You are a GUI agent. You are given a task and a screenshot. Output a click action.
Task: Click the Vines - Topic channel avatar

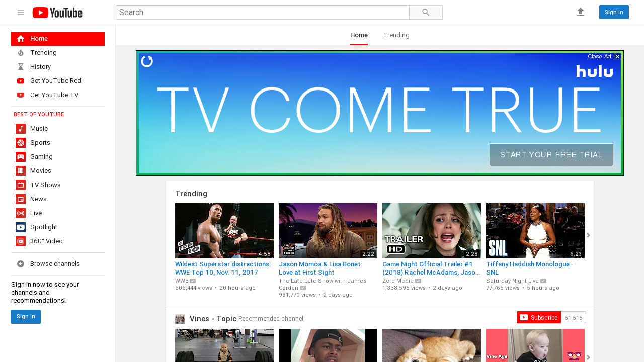pos(180,319)
